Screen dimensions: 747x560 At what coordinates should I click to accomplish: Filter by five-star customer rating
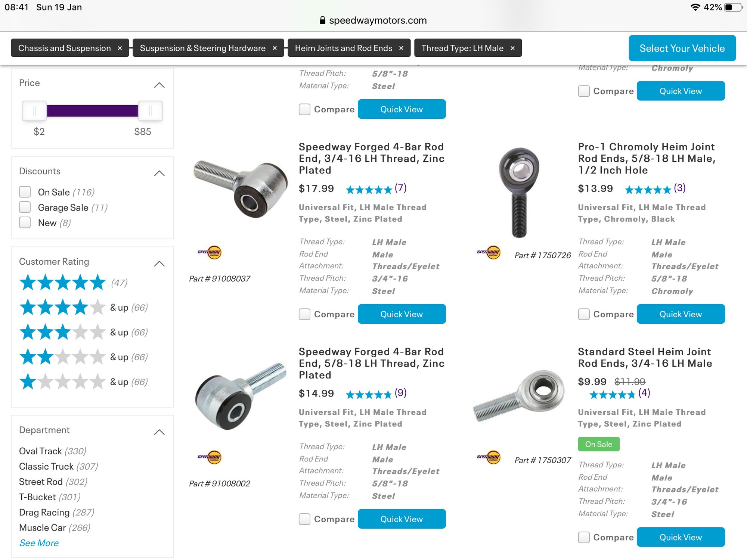coord(73,283)
